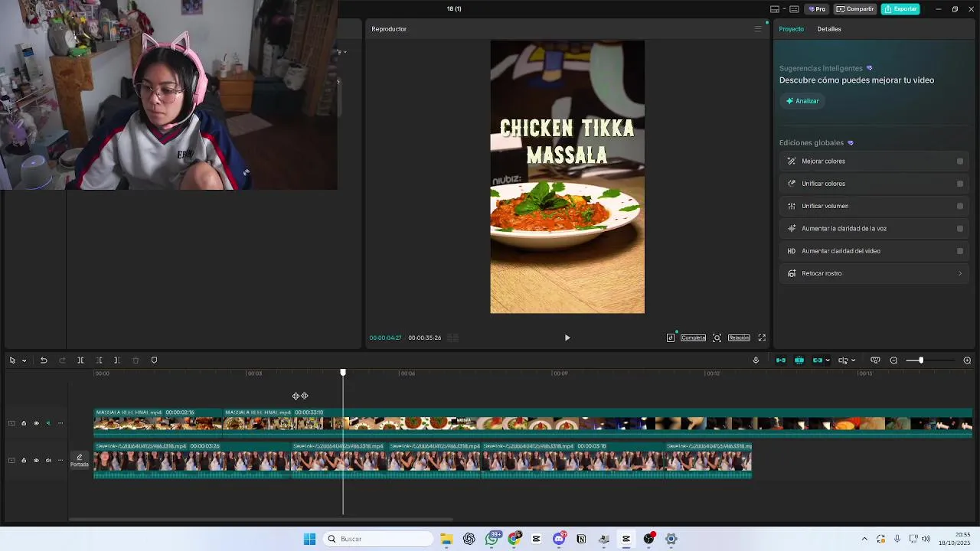The width and height of the screenshot is (980, 551).
Task: Open the Pro subscription button
Action: pyautogui.click(x=817, y=9)
